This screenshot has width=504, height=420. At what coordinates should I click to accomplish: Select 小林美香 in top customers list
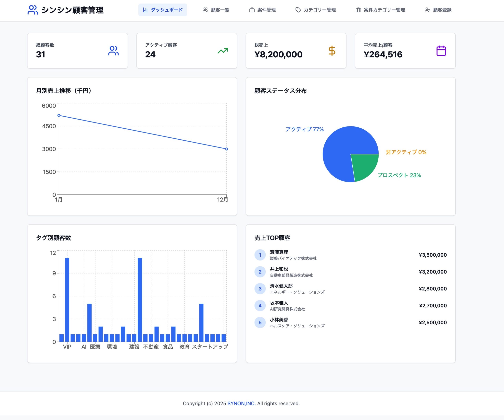pos(279,320)
